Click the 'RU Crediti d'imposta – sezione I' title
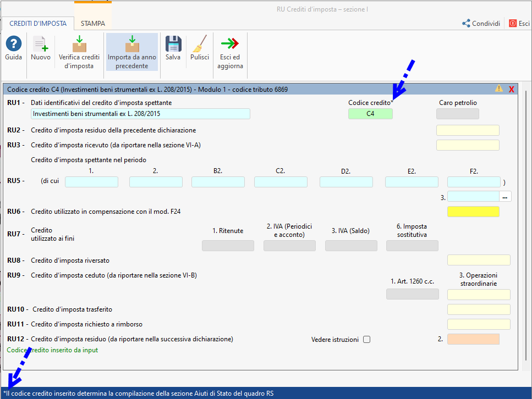This screenshot has width=532, height=399. click(x=322, y=9)
